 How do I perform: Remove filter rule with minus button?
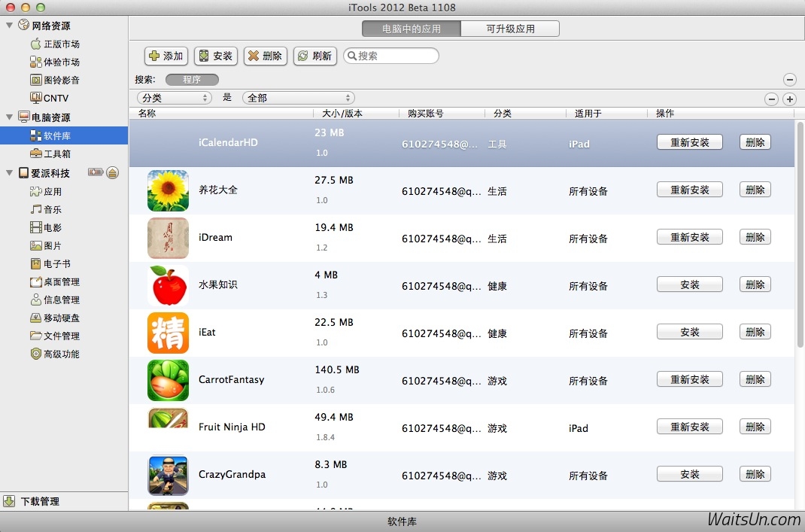point(771,99)
